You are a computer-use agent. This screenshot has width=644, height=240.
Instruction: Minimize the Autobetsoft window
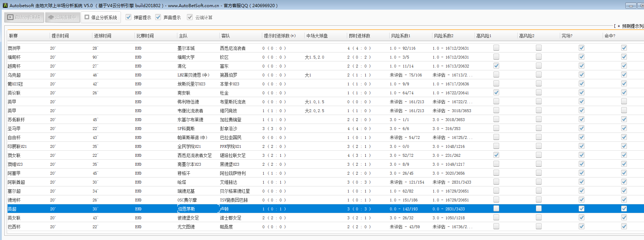tap(631, 6)
